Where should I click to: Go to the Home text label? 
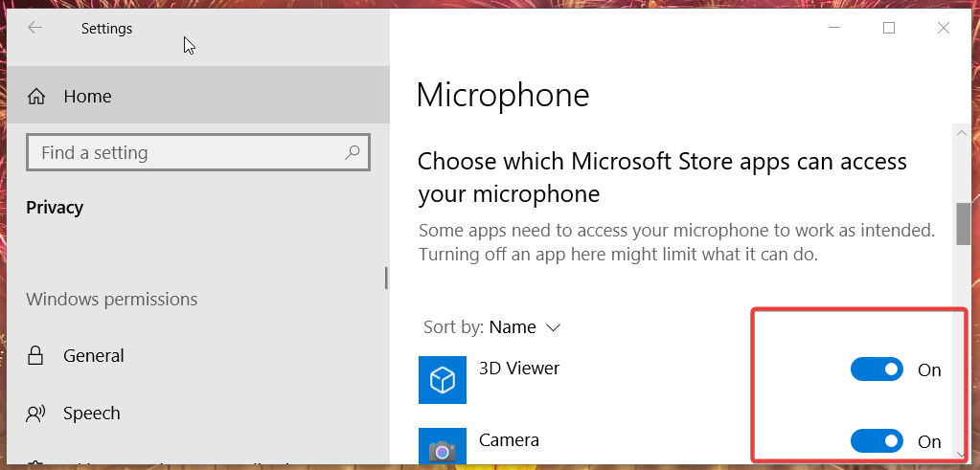pyautogui.click(x=87, y=97)
